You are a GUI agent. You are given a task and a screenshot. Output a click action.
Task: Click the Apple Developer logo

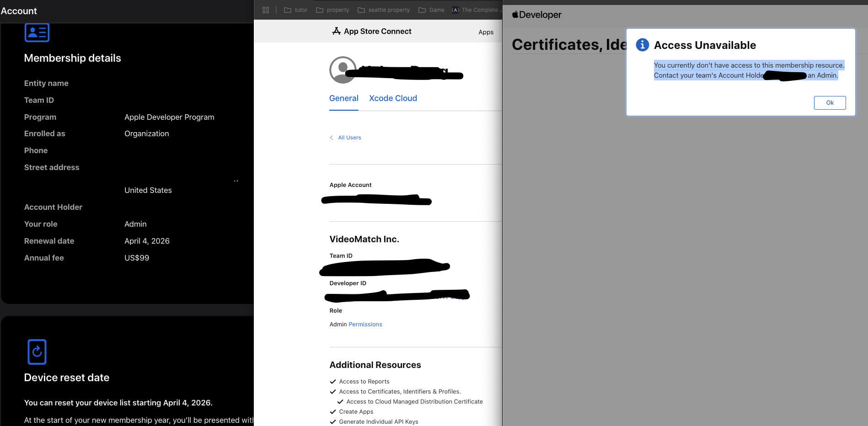click(x=536, y=15)
